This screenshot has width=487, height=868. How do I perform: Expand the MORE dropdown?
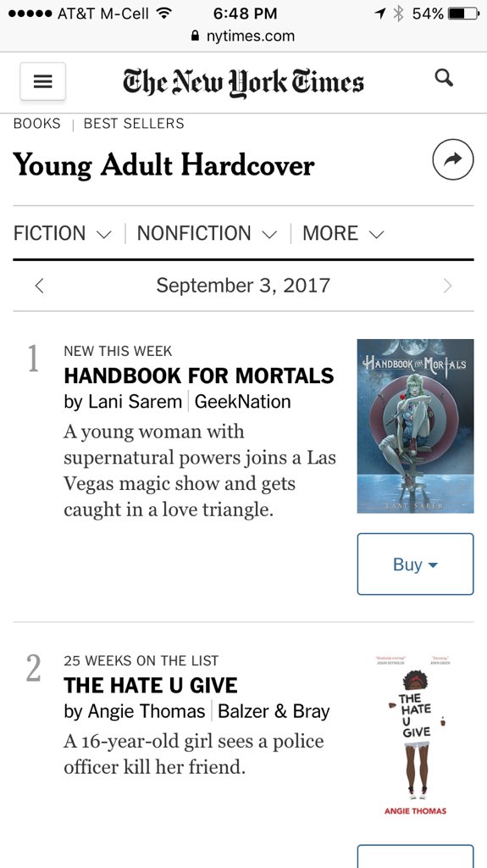[343, 233]
